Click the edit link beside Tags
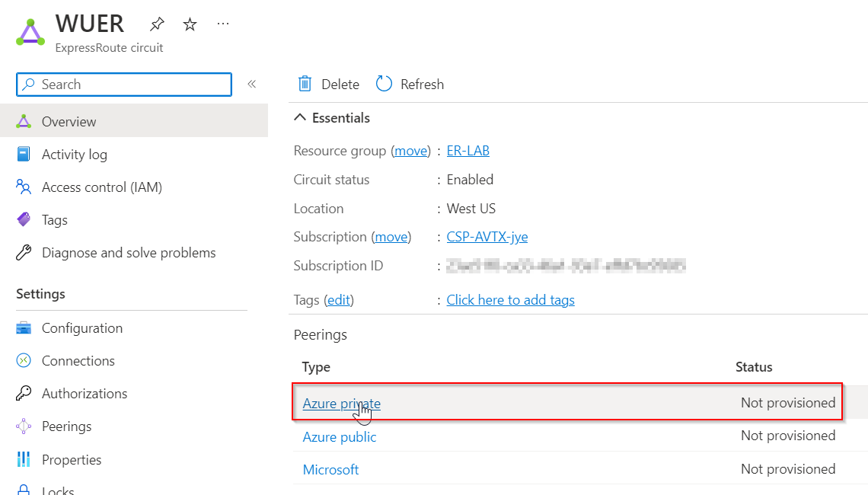The width and height of the screenshot is (868, 495). point(339,299)
